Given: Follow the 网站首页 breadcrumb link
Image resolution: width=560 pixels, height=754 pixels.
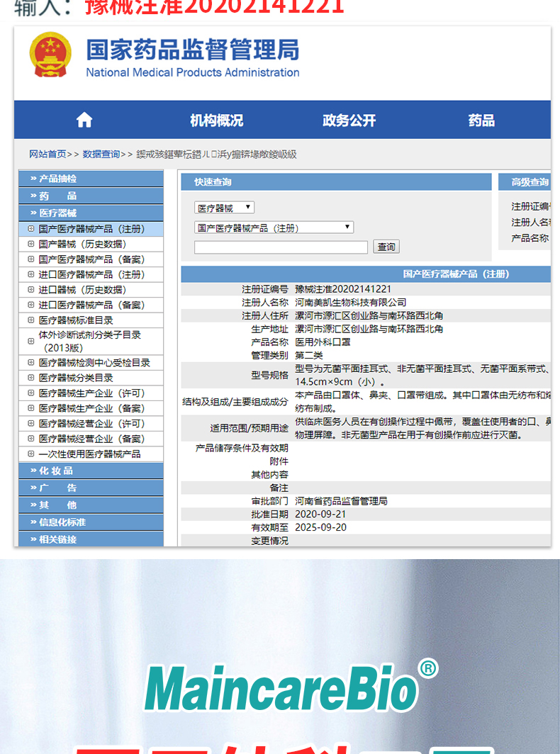Looking at the screenshot, I should [47, 154].
